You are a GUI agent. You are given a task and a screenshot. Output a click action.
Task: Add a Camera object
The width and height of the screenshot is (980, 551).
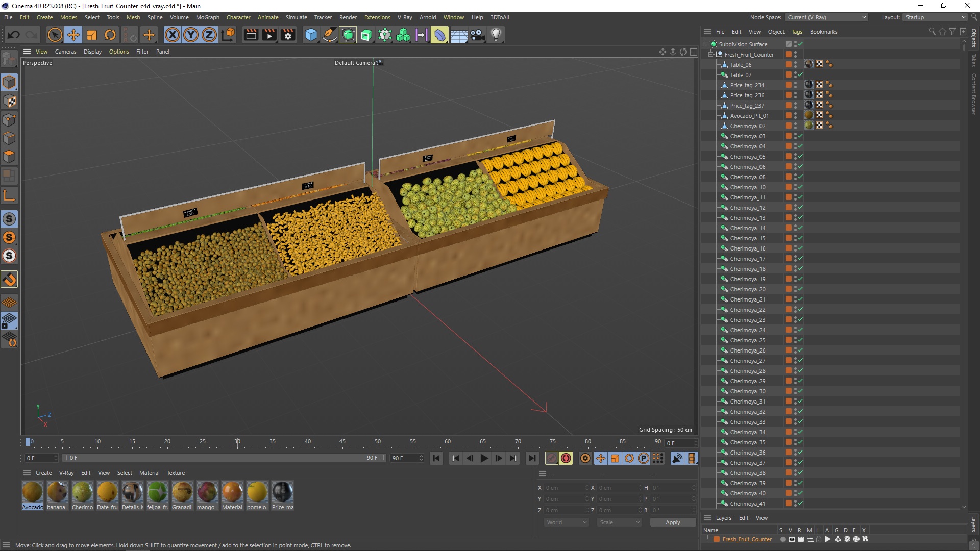click(x=477, y=35)
